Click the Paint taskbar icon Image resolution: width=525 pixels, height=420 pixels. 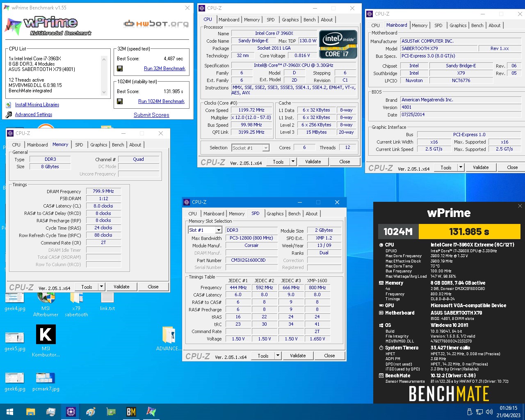tap(91, 412)
